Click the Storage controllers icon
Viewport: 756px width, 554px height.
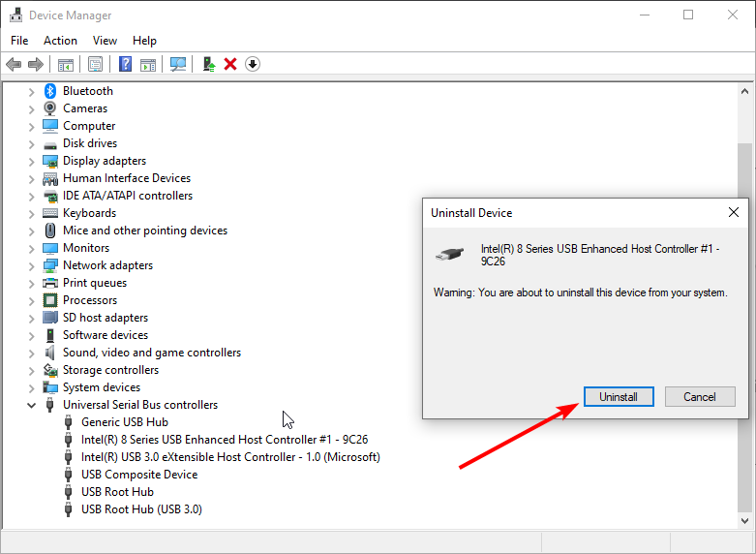[x=50, y=370]
